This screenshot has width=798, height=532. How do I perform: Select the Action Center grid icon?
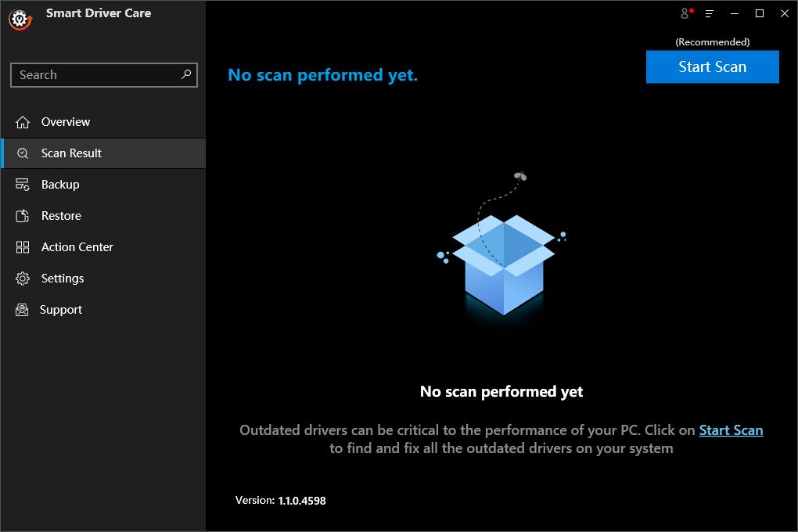tap(22, 247)
